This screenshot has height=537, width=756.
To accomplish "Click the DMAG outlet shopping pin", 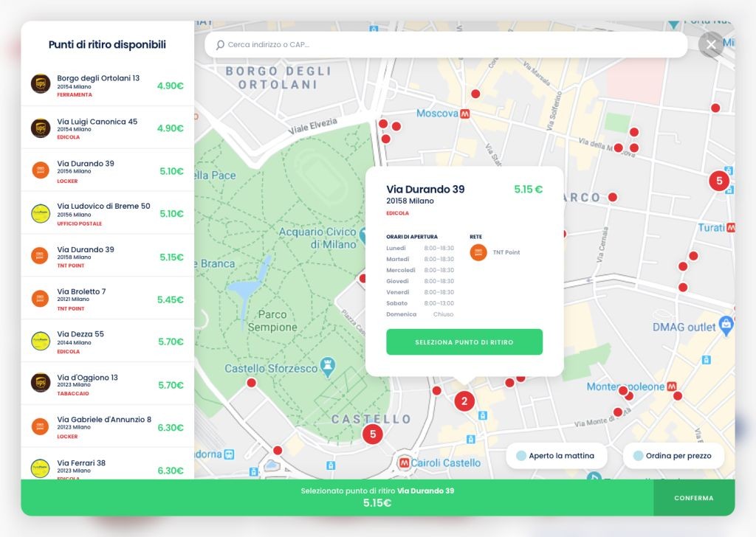I will pos(726,326).
